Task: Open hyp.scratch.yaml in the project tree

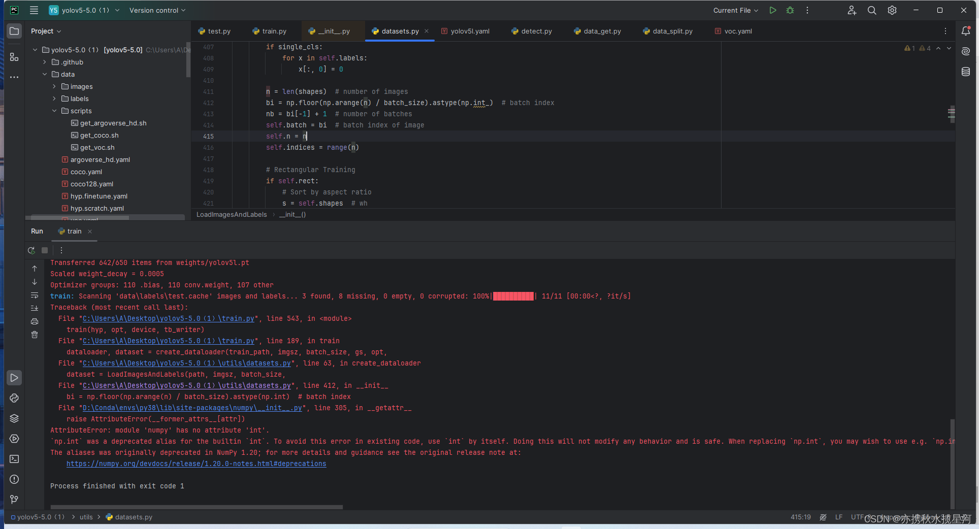Action: (x=97, y=209)
